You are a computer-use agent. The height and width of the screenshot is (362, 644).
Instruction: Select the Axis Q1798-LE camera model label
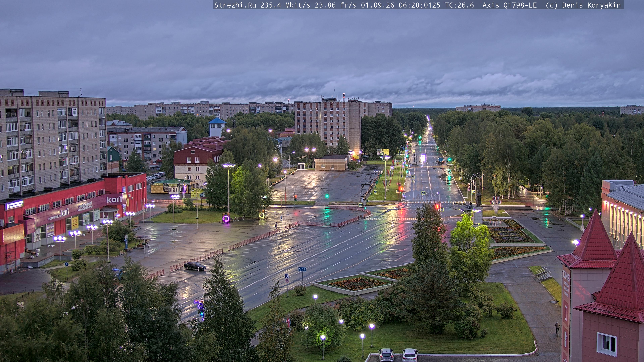point(509,5)
